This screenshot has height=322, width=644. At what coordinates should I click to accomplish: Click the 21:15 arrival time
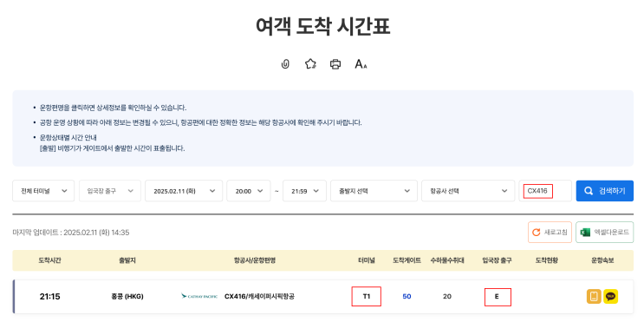49,297
